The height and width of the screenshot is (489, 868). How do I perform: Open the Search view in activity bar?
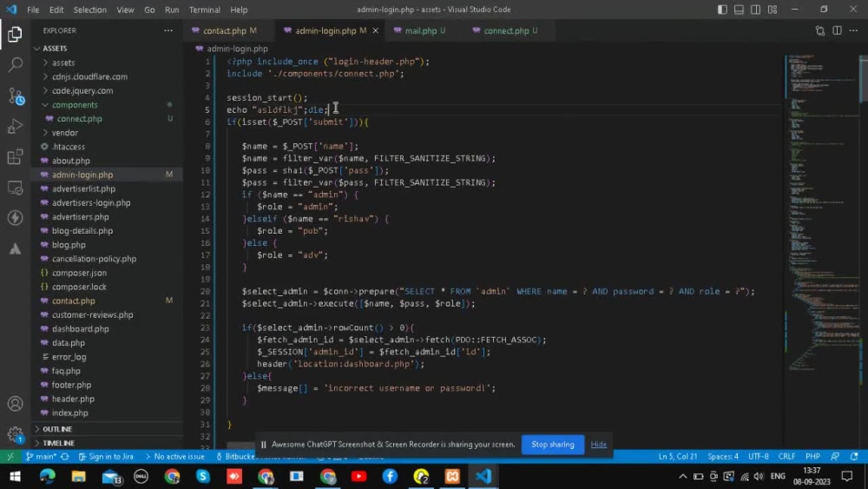click(15, 65)
